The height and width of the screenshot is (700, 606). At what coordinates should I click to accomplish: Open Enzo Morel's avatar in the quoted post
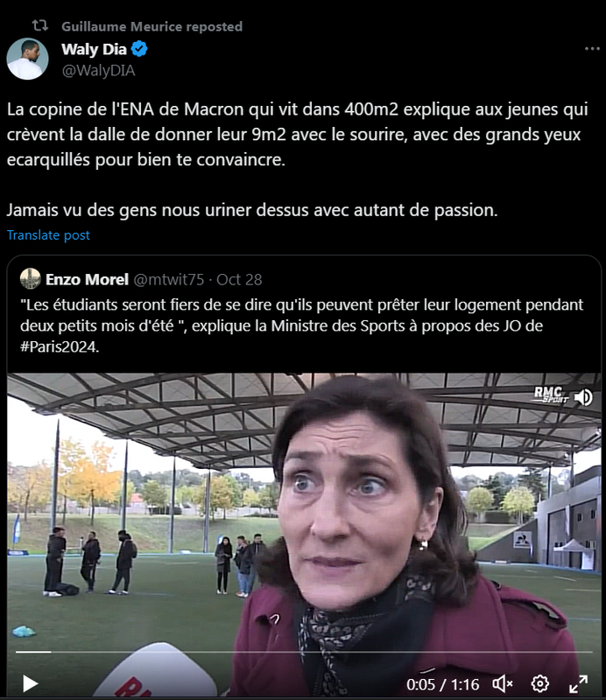click(x=31, y=279)
